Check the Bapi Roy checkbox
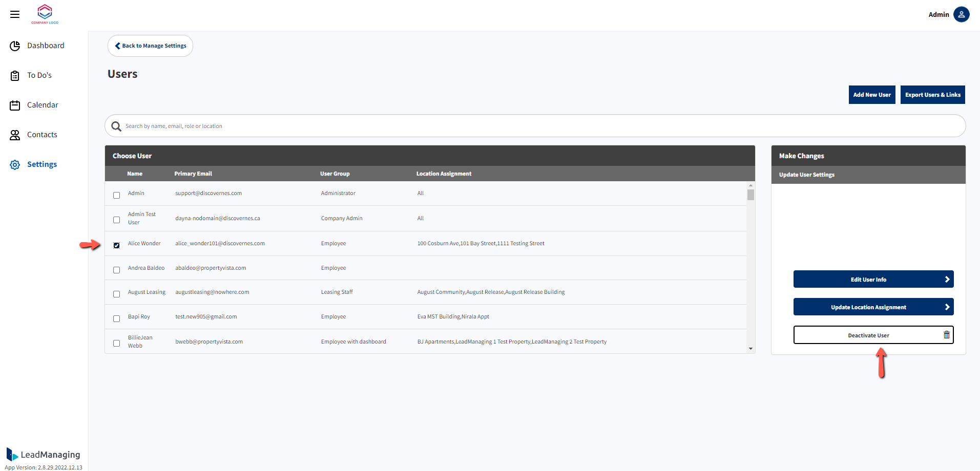Viewport: 980px width, 471px height. point(116,318)
